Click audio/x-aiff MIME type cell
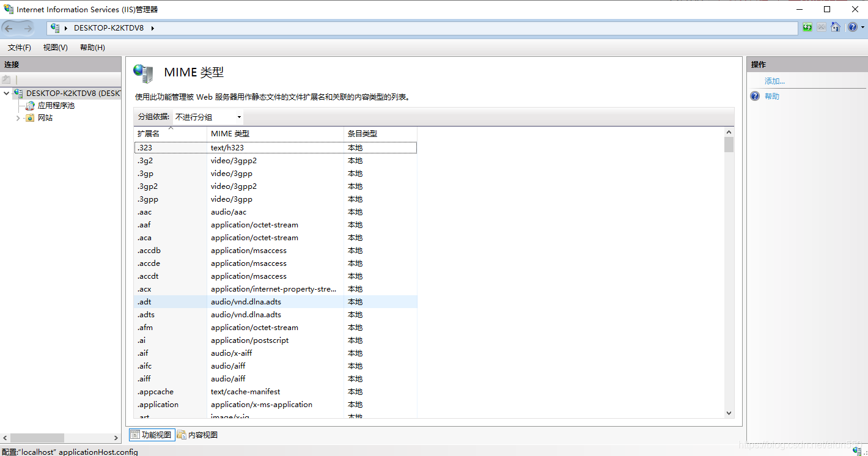This screenshot has height=456, width=868. pos(232,353)
